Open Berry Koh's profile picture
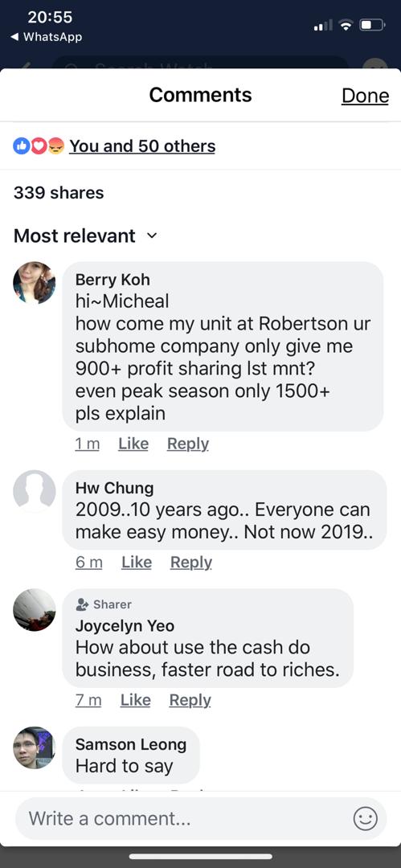Screen dimensions: 401x868 (x=35, y=283)
